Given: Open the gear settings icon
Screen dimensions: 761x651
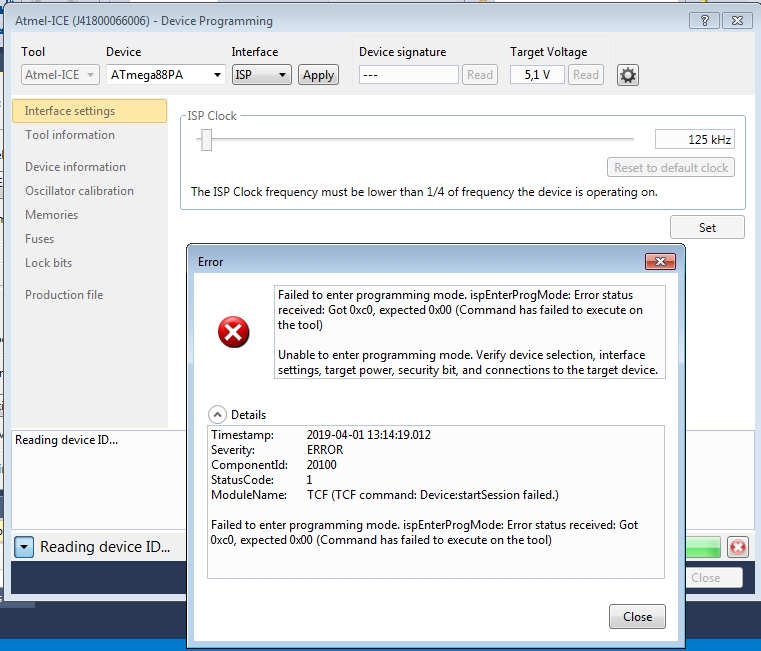Looking at the screenshot, I should 628,75.
